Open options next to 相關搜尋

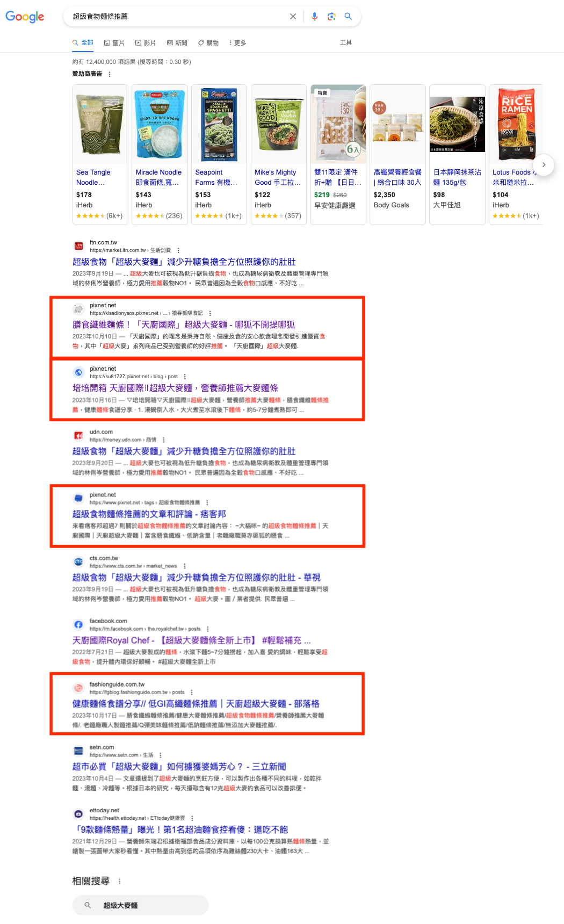click(119, 881)
